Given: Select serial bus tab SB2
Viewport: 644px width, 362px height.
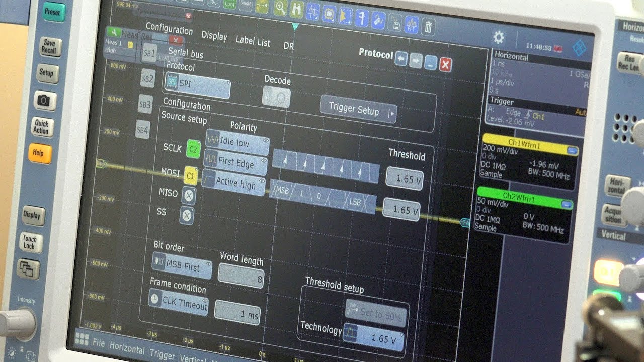Looking at the screenshot, I should coord(147,78).
